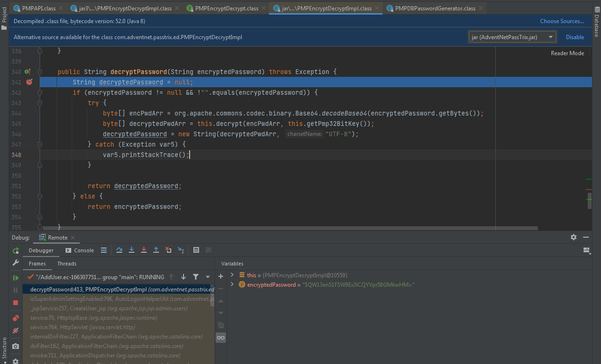Viewport: 601px width, 364px height.
Task: Toggle Mute Breakpoints icon
Action: [16, 331]
